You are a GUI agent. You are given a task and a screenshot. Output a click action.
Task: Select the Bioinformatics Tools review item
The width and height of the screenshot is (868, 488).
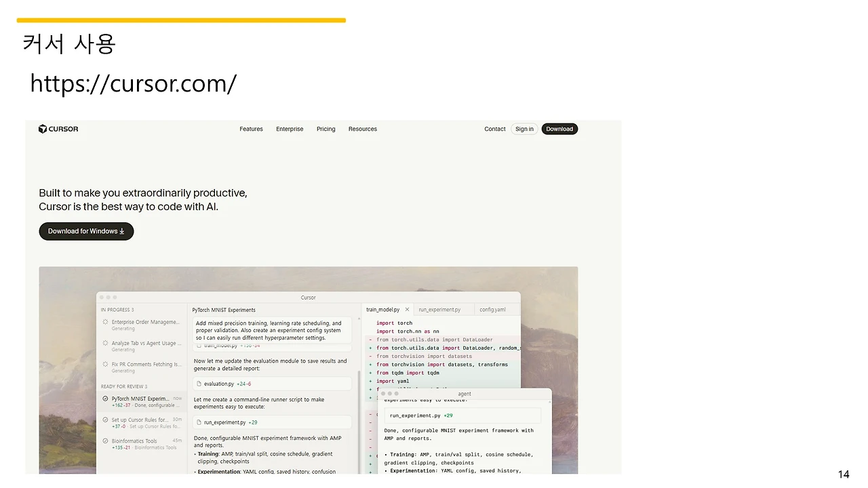(x=141, y=443)
